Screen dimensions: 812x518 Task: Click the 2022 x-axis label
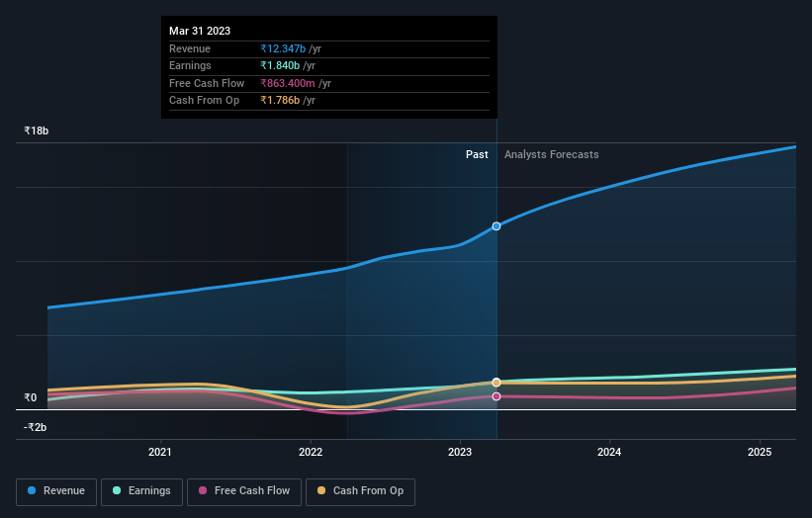(311, 452)
